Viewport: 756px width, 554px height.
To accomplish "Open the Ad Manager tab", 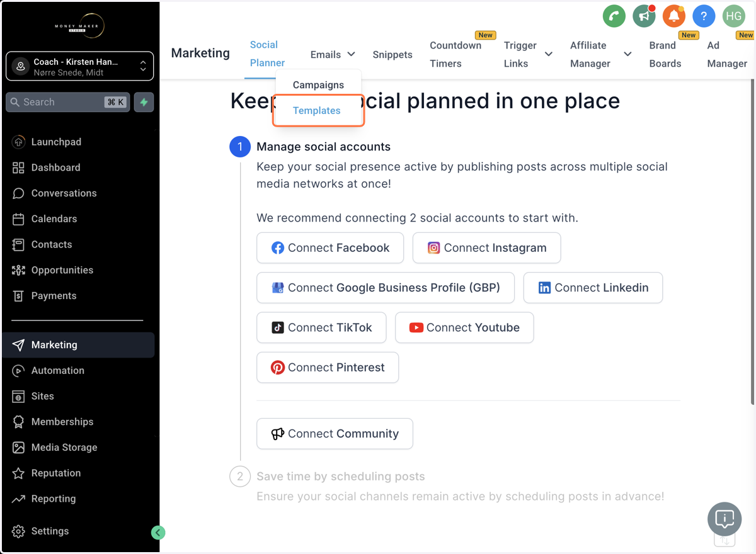I will coord(727,55).
